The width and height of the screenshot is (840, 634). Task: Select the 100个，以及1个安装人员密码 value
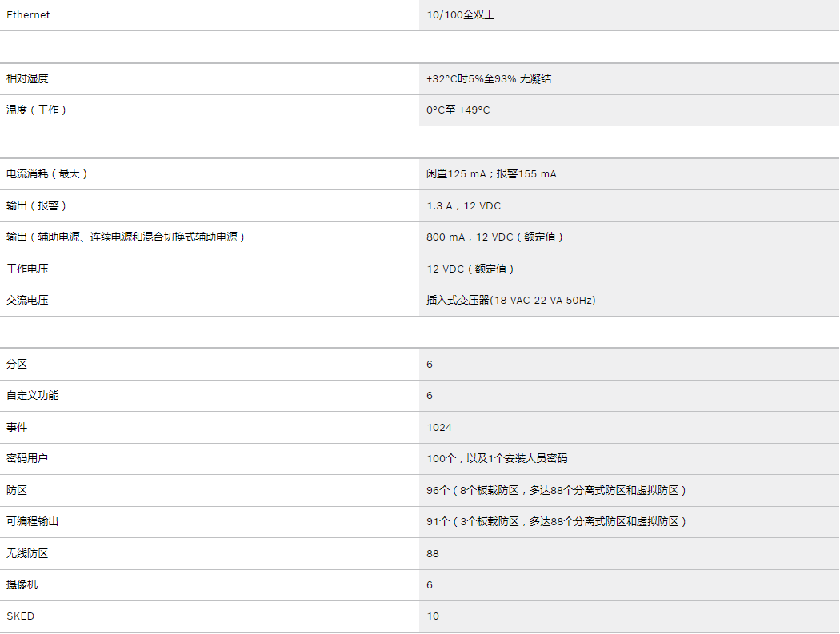[497, 459]
